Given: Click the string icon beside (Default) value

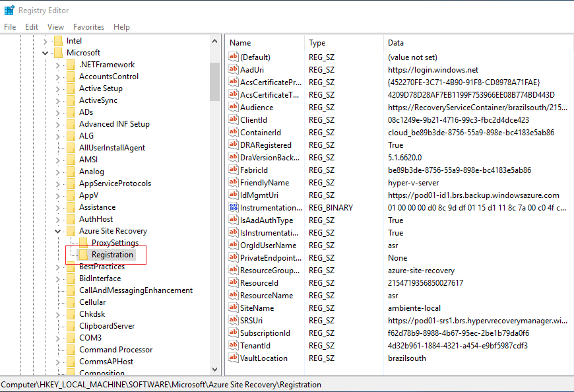Looking at the screenshot, I should [233, 57].
